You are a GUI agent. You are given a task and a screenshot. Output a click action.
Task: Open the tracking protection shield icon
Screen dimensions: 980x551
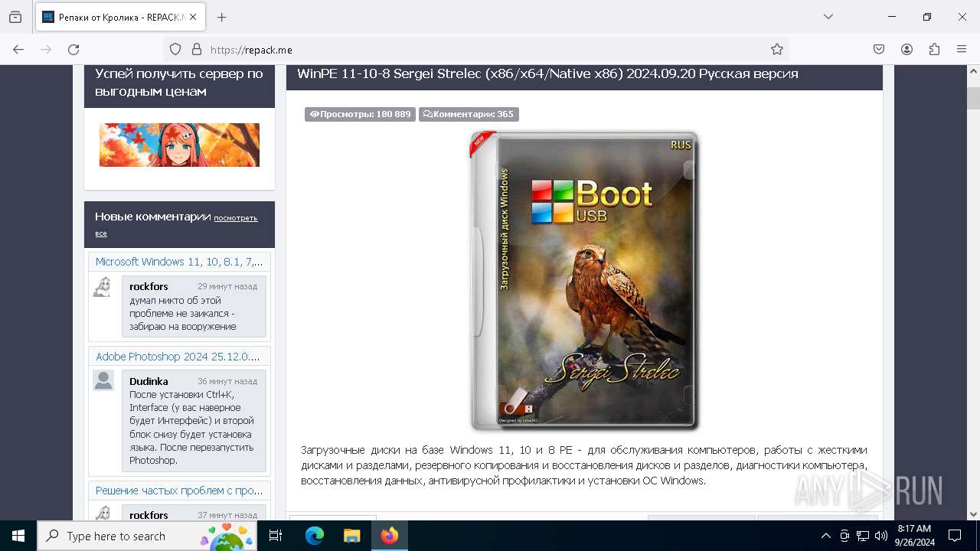pos(175,49)
